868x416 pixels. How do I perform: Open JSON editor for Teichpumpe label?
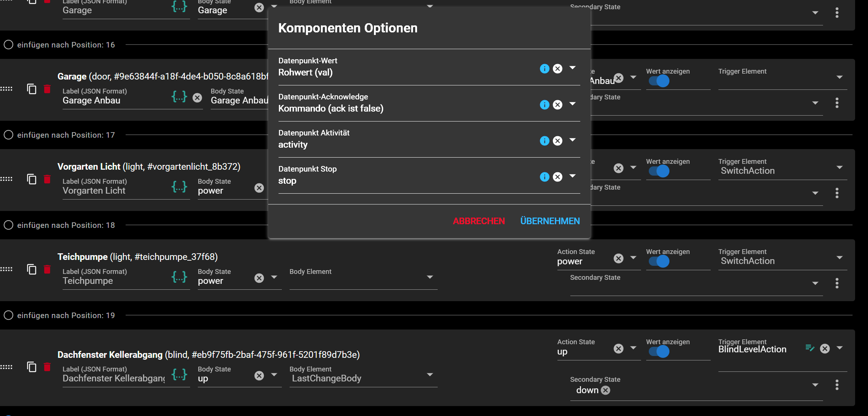click(179, 277)
